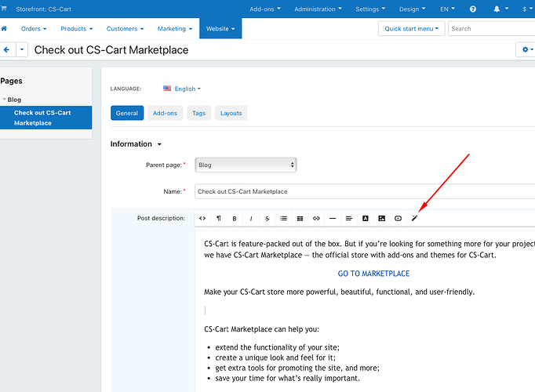The image size is (535, 392).
Task: Switch to the Add-ons tab
Action: coord(165,113)
